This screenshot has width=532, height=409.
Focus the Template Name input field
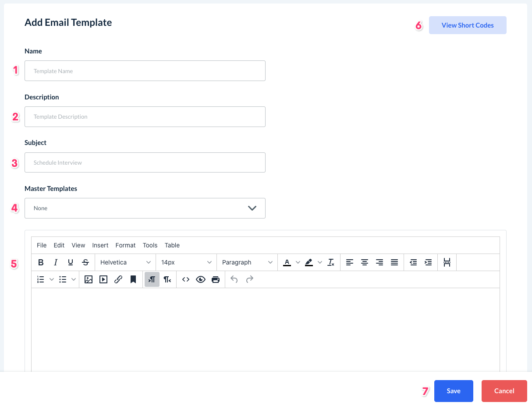pos(145,71)
